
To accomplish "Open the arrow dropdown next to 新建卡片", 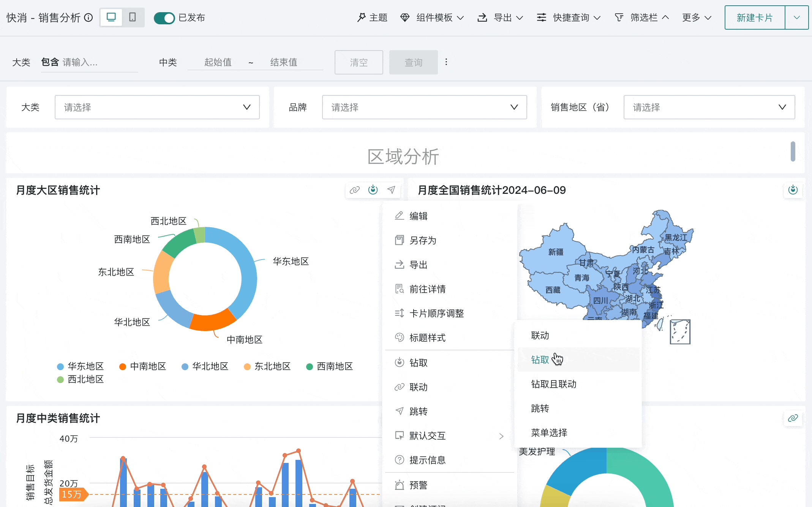I will [x=797, y=17].
